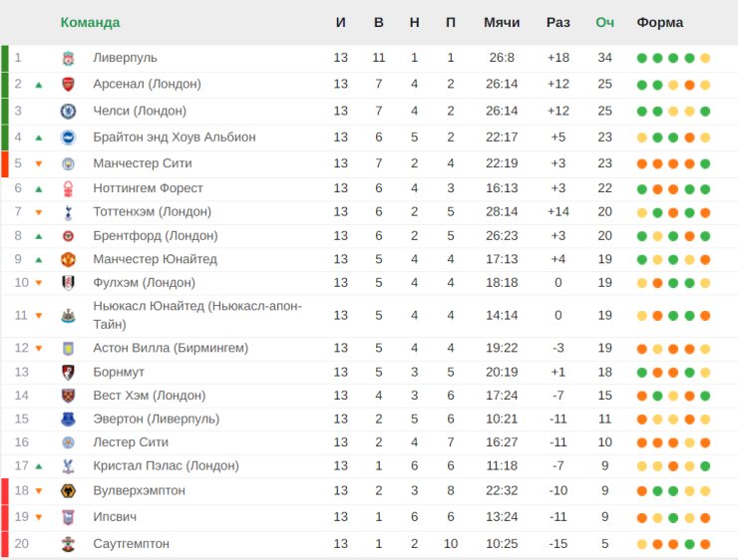Viewport: 738px width, 560px height.
Task: Sort the table by Команда column header
Action: click(90, 22)
